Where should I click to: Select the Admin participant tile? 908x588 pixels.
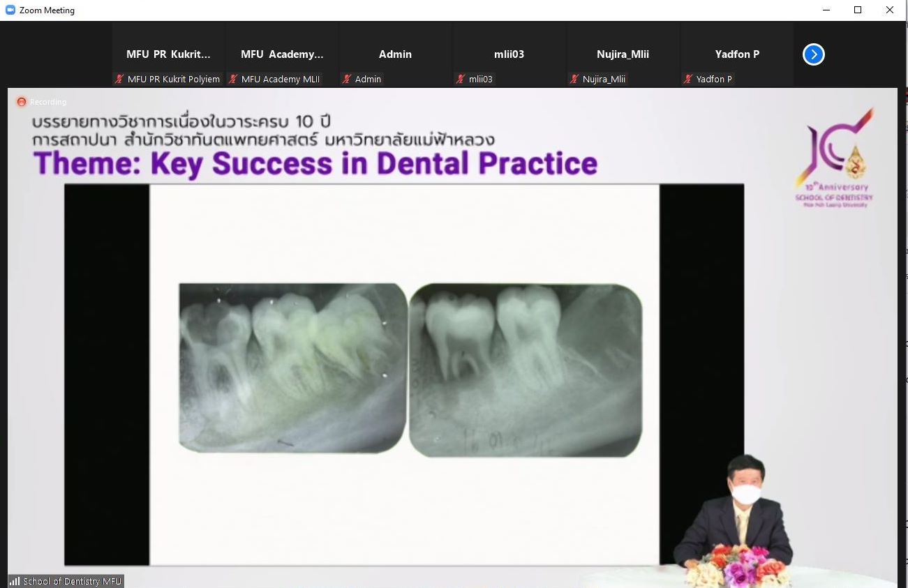pos(395,54)
